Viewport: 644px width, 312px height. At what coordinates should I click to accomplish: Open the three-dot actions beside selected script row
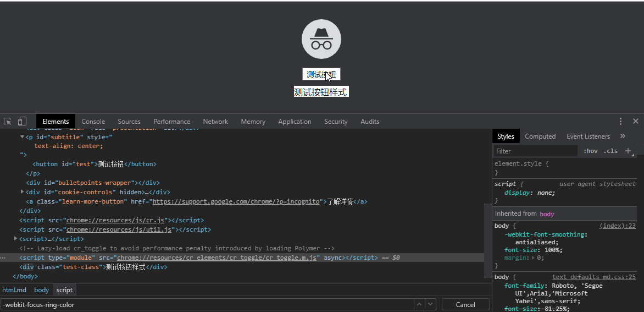3,258
